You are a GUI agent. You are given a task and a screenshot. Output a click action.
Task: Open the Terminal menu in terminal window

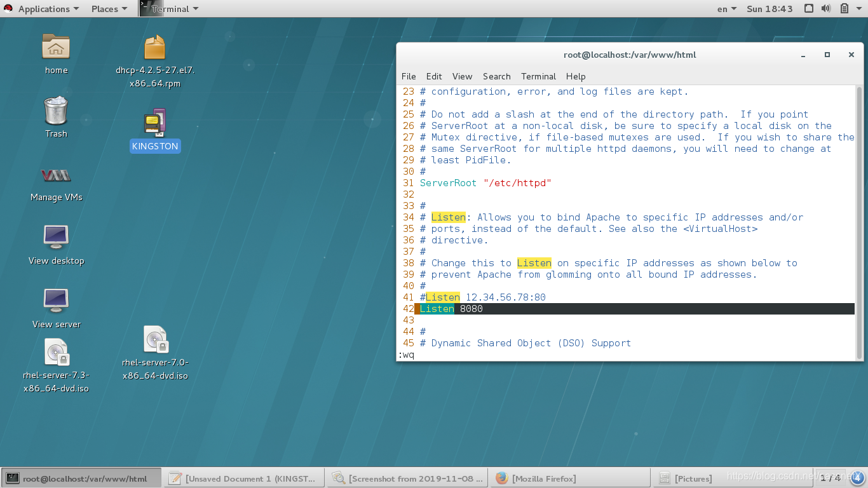point(538,76)
